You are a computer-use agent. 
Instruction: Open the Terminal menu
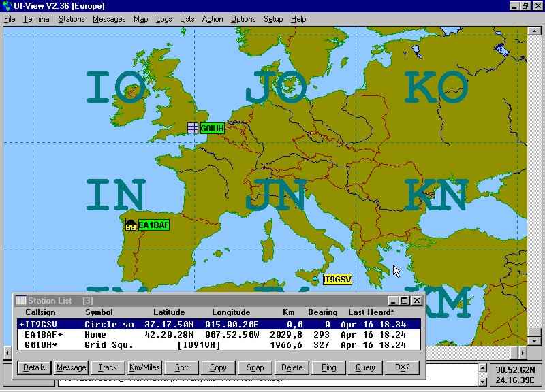[x=37, y=19]
